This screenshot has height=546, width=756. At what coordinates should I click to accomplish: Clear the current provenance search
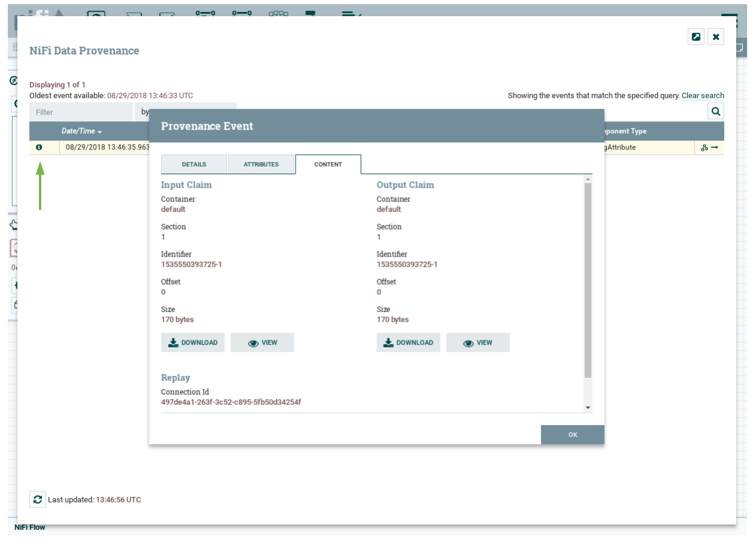(x=703, y=96)
